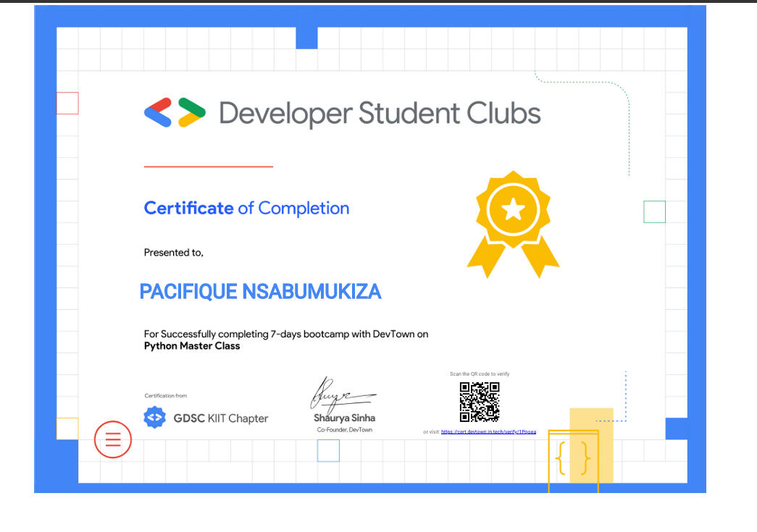Click 'Scan the QR code to verify' text
Viewport: 757px width, 532px height.
coord(480,373)
